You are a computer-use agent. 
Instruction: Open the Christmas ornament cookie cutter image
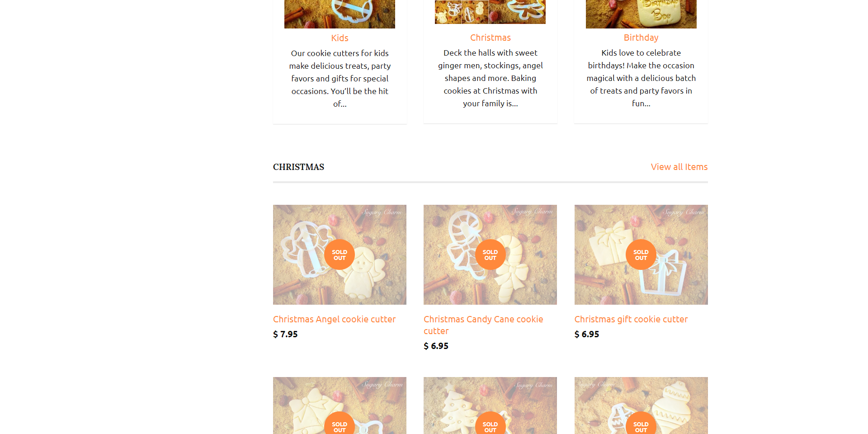[x=641, y=406]
